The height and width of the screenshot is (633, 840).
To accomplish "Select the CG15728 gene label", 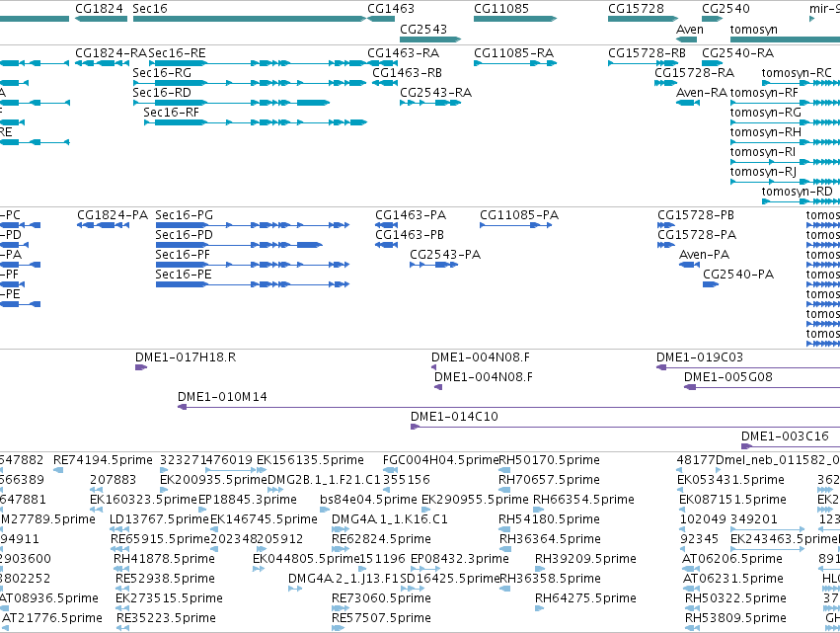I will (x=636, y=9).
